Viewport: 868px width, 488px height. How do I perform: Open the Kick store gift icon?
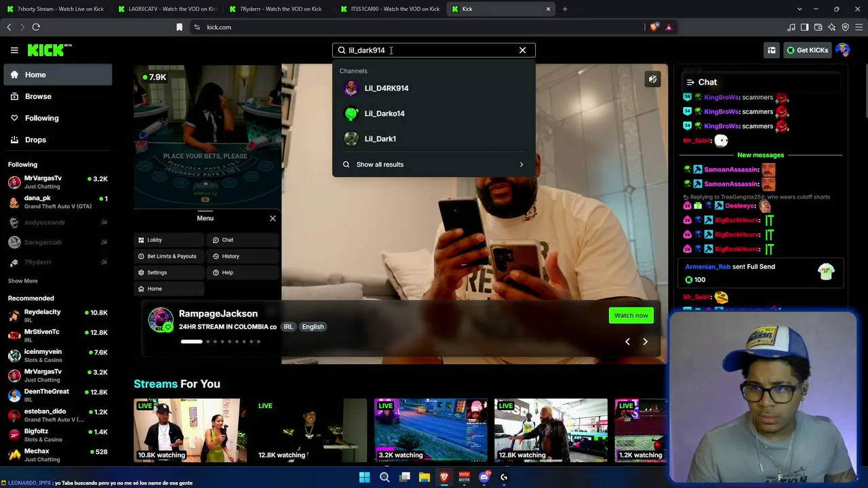coord(771,50)
